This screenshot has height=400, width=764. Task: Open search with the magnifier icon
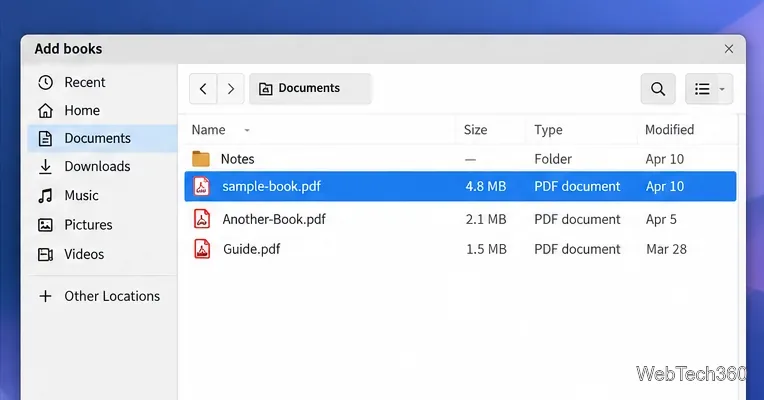click(658, 89)
